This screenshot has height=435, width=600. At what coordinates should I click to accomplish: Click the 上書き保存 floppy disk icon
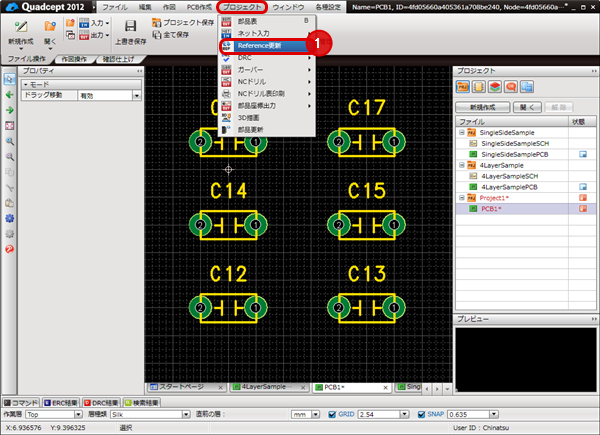click(130, 26)
